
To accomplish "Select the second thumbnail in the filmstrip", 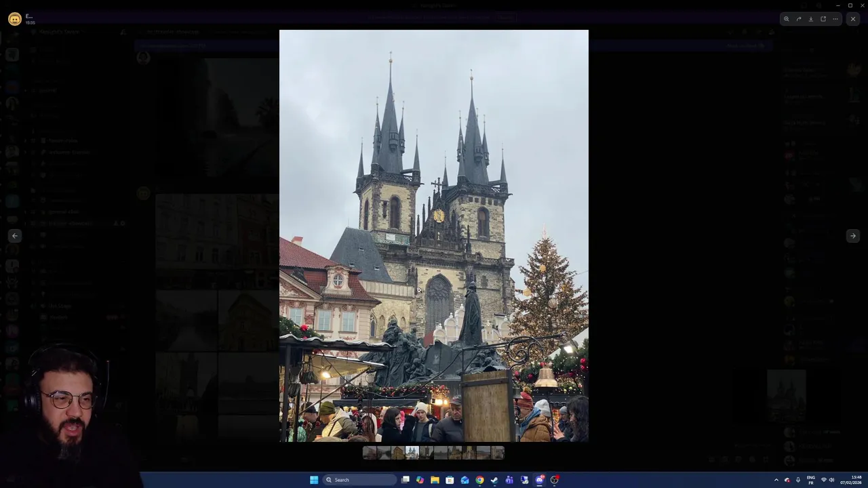I will click(x=384, y=453).
